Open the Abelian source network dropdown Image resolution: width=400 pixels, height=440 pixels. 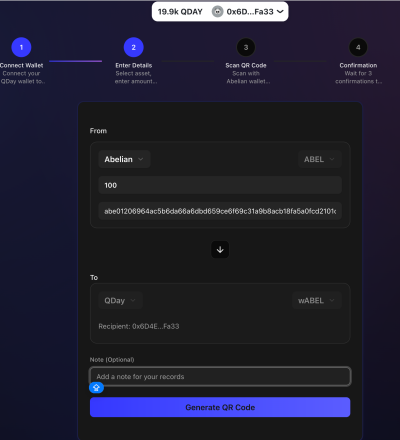click(124, 159)
